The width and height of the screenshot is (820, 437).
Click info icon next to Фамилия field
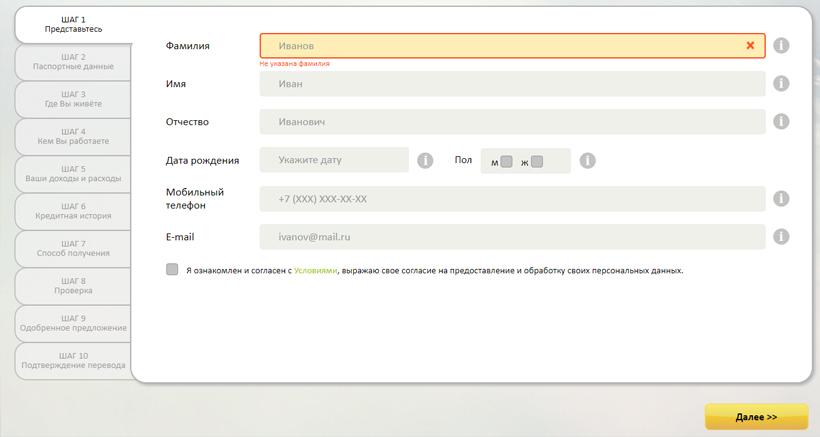pyautogui.click(x=781, y=46)
